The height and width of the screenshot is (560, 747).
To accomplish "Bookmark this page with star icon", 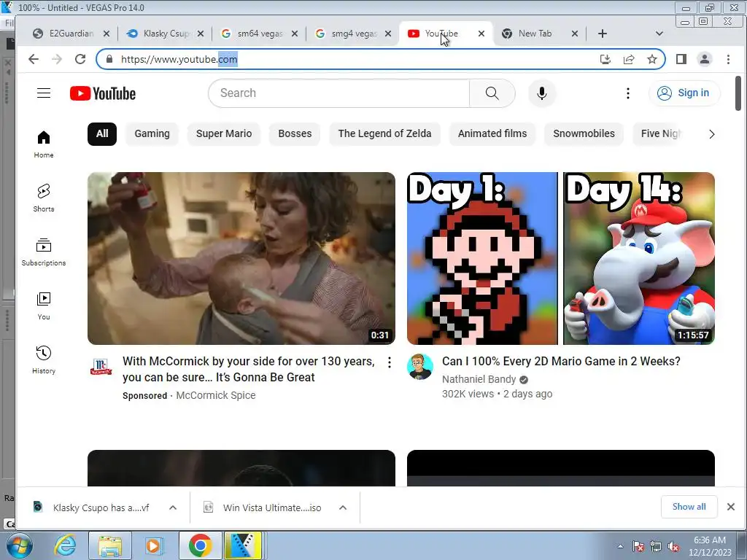I will [652, 59].
